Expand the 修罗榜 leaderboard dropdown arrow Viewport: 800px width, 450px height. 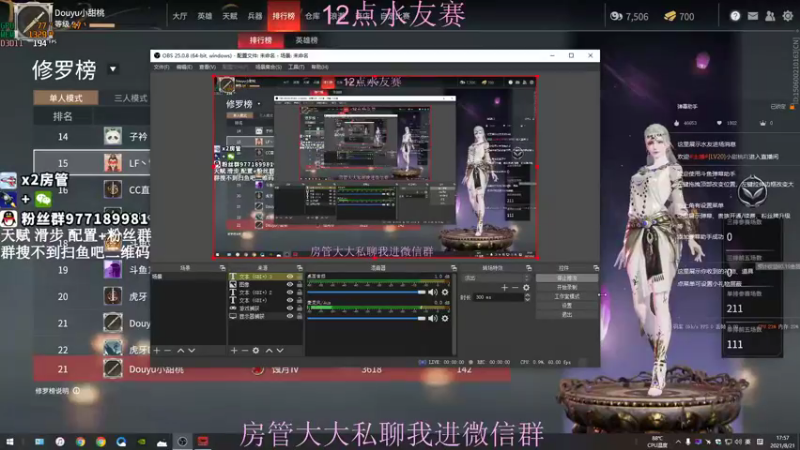113,69
